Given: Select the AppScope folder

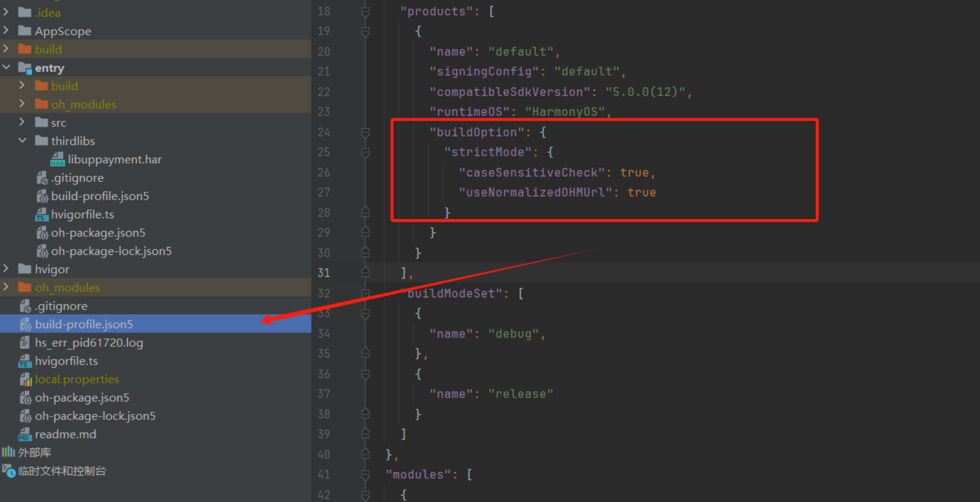Looking at the screenshot, I should [63, 31].
